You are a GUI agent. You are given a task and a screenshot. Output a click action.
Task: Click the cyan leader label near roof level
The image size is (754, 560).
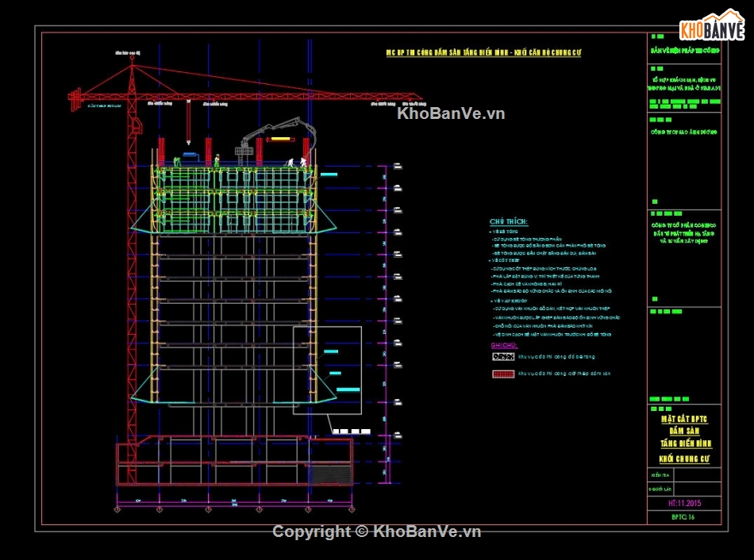pos(329,174)
